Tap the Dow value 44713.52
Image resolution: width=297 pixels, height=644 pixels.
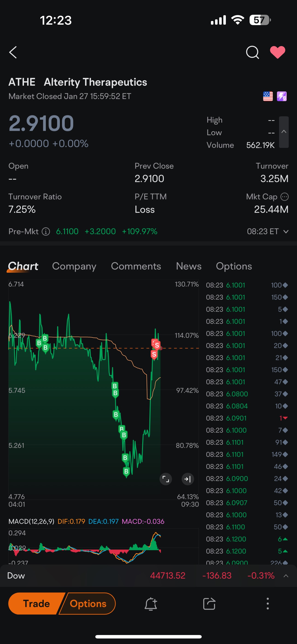click(168, 576)
